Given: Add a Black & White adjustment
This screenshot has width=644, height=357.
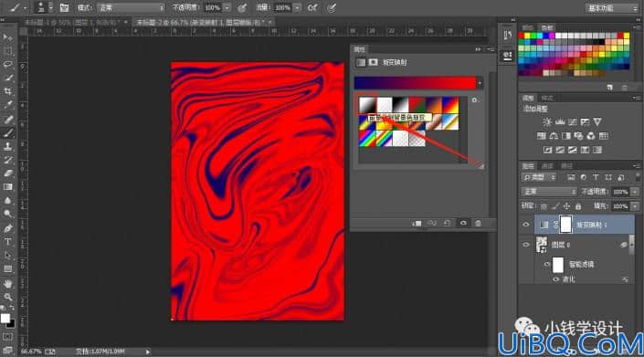Looking at the screenshot, I should [566, 136].
